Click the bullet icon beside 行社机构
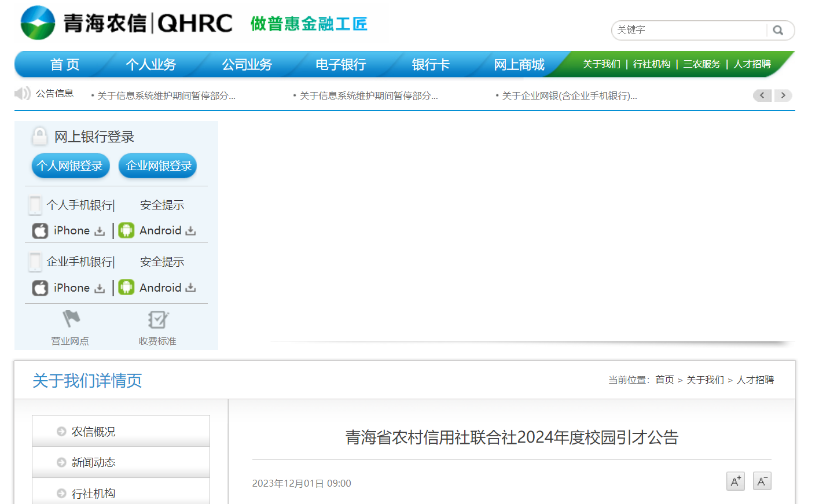This screenshot has height=504, width=830. click(x=61, y=494)
